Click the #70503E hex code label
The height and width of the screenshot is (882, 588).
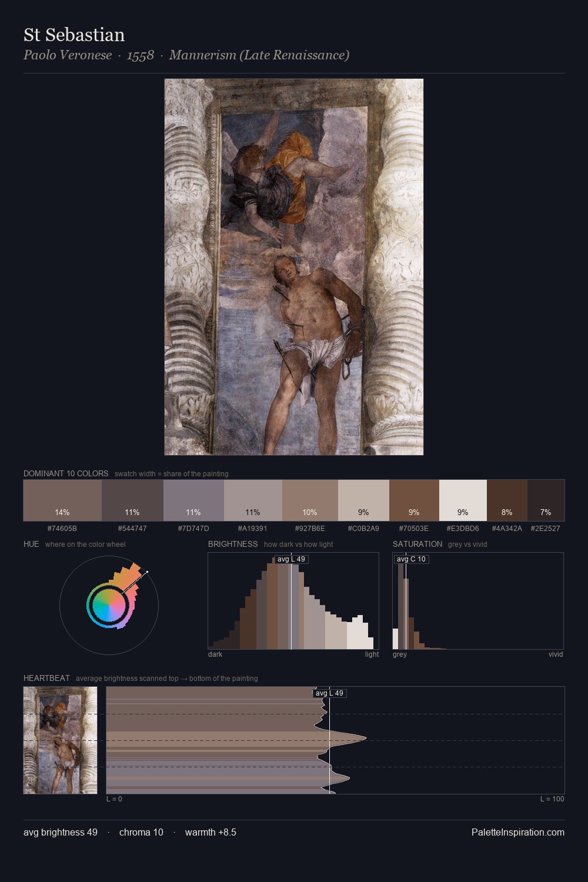click(414, 529)
